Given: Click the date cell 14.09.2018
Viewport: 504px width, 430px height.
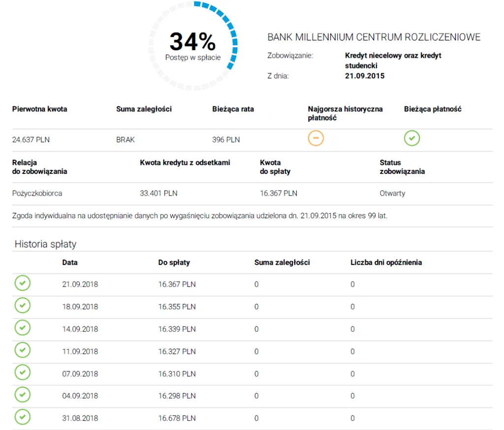Looking at the screenshot, I should click(x=80, y=329).
